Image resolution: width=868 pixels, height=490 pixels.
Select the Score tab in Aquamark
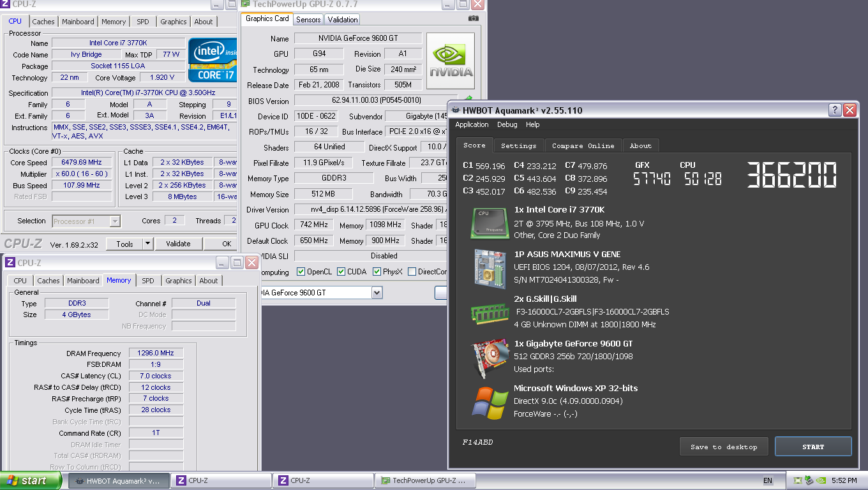coord(474,145)
